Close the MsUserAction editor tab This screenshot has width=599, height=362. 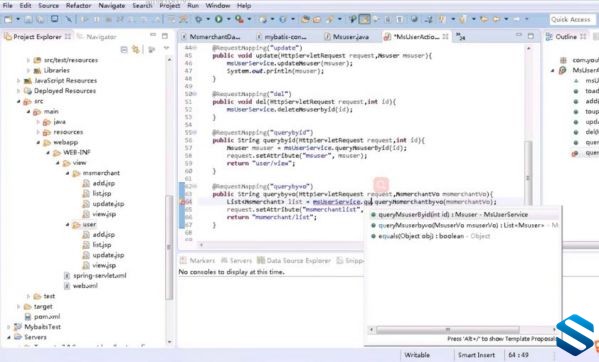pyautogui.click(x=445, y=37)
